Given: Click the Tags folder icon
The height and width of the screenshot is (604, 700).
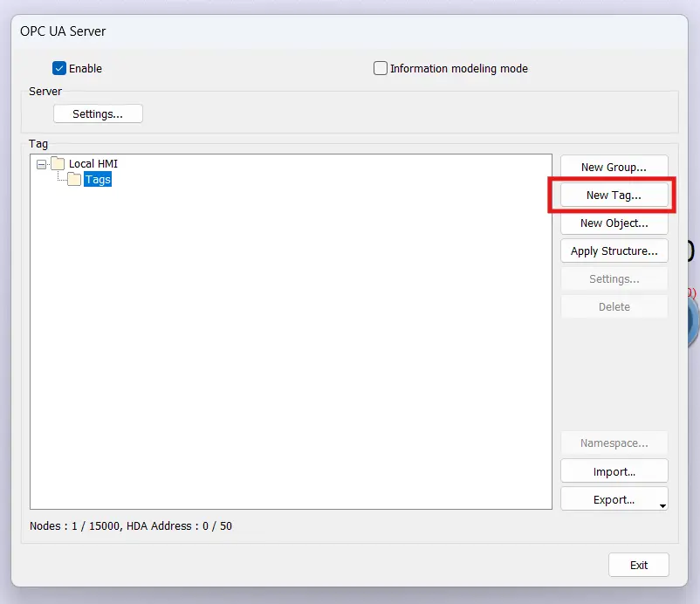Looking at the screenshot, I should click(x=75, y=179).
